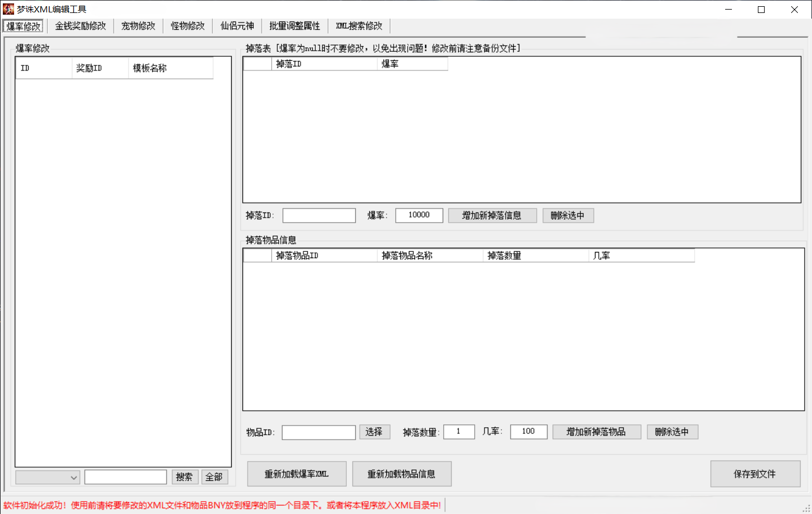Viewport: 812px width, 514px height.
Task: Click the 全部 button
Action: point(214,477)
